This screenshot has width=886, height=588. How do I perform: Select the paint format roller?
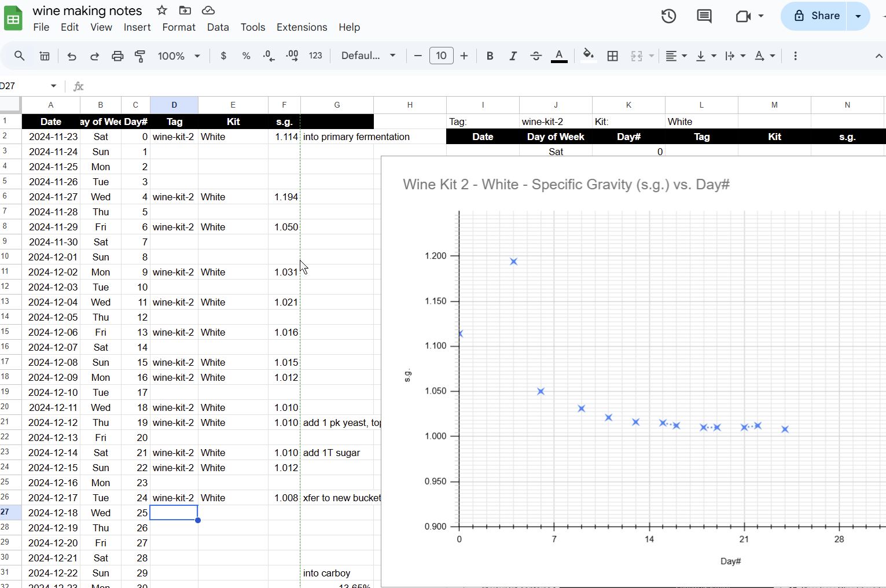pos(140,56)
